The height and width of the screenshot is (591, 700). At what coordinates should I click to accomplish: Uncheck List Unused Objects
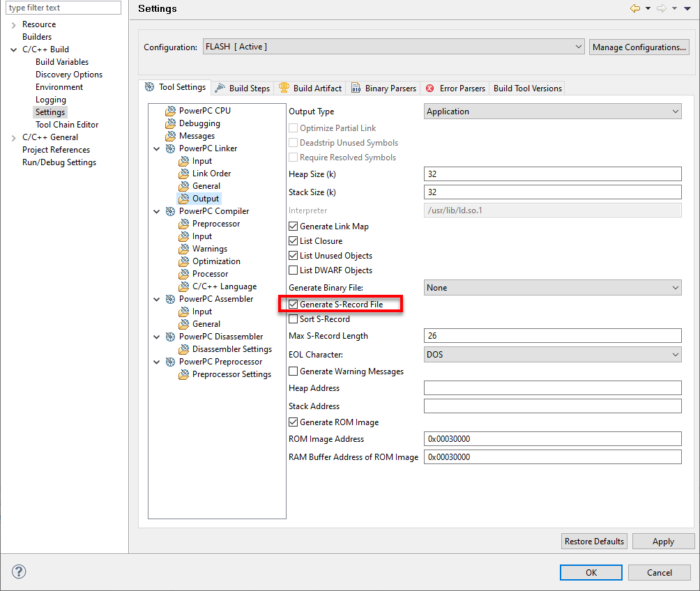293,255
